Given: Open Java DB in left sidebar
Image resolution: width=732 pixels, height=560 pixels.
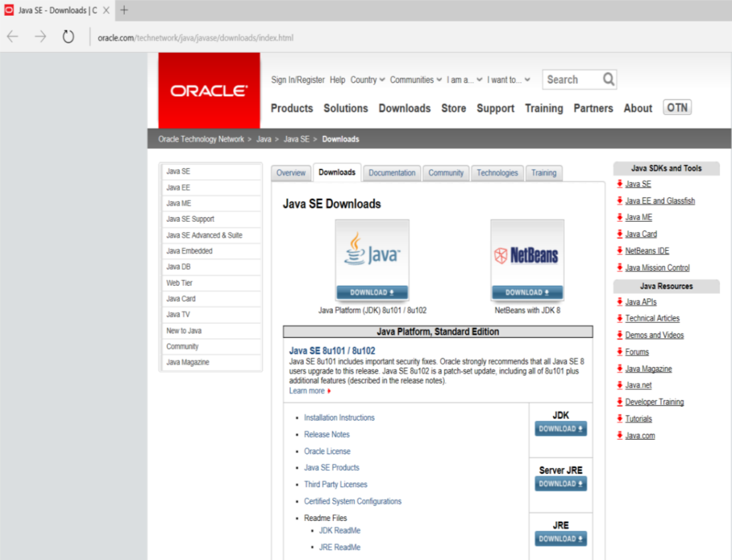Looking at the screenshot, I should 211,267.
